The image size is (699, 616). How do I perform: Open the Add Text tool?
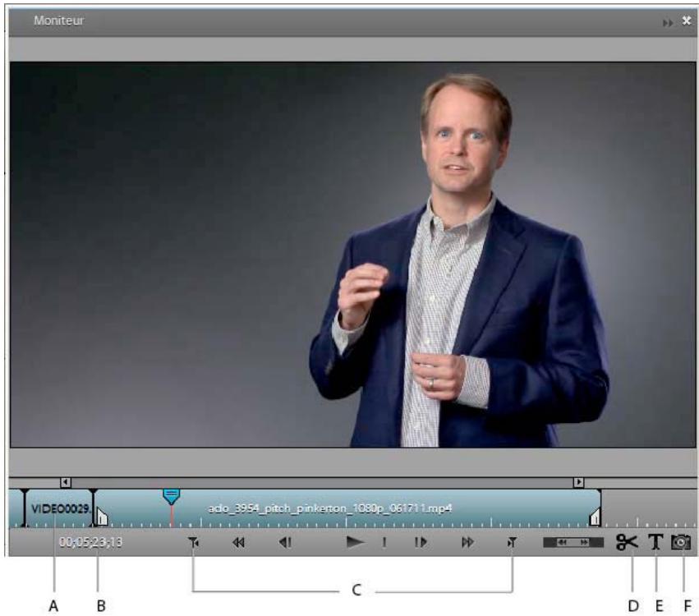pos(654,542)
